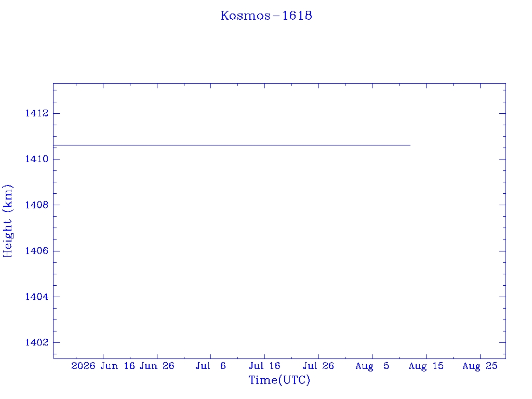Click the 1408 height axis label
Viewport: 532px width, 399px height.
[37, 205]
